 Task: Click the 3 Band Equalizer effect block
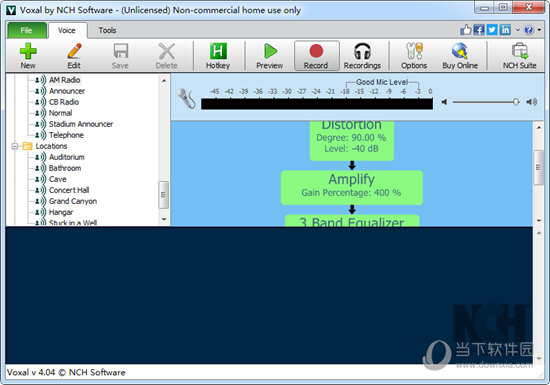pyautogui.click(x=352, y=221)
